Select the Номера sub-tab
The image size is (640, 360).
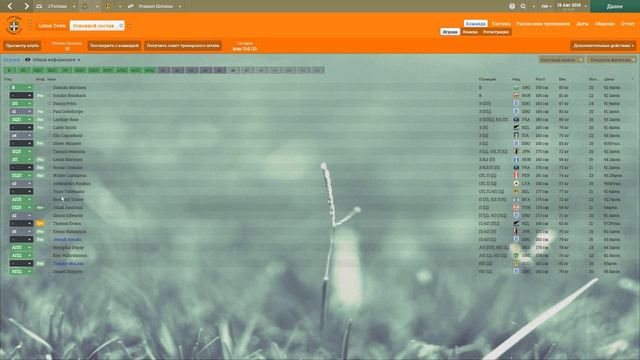[470, 32]
